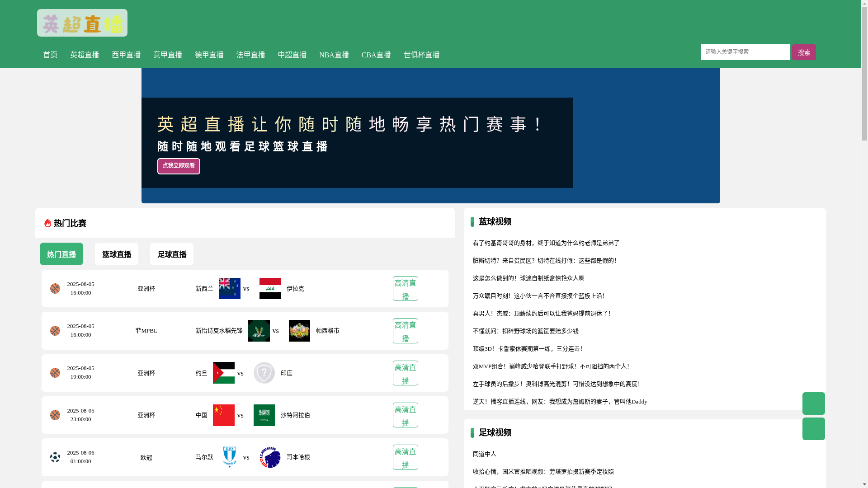Open 高清直播 for 约旦 vs 印度
868x488 pixels.
tap(406, 373)
